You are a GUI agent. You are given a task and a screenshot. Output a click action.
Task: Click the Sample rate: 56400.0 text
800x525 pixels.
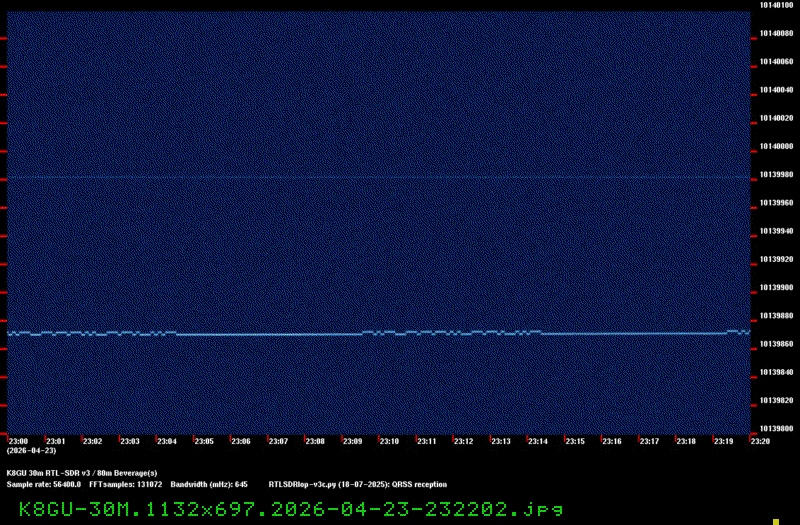tap(43, 485)
